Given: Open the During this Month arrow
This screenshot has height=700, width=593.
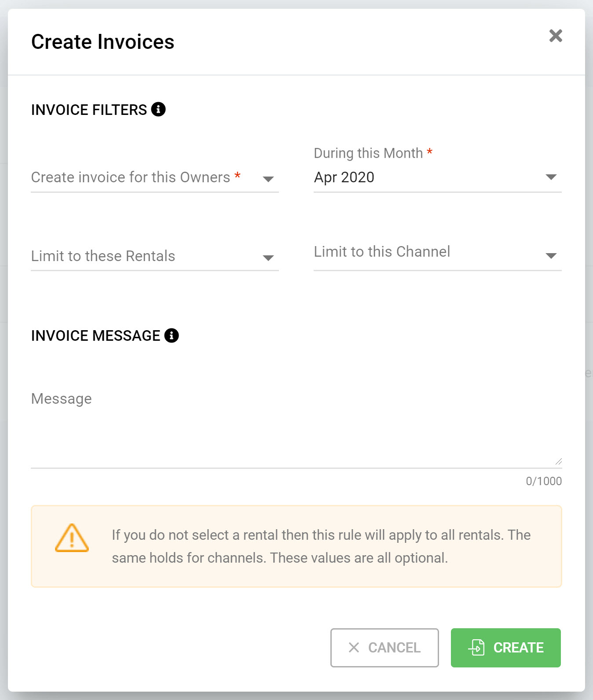Looking at the screenshot, I should [x=551, y=177].
